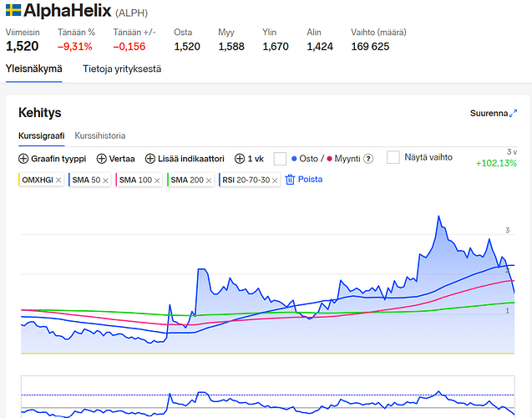Click the SMA 50 chip label
Viewport: 532px width, 418px height.
pos(86,180)
